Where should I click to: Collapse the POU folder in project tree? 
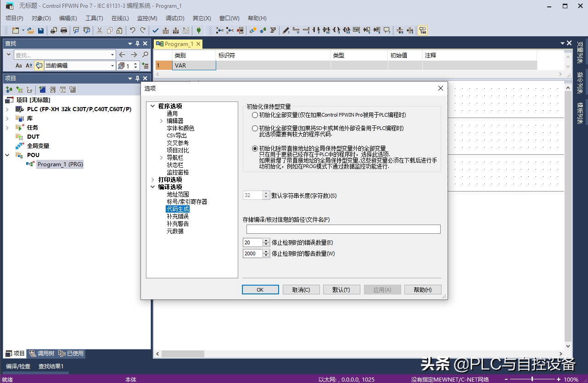pos(7,155)
